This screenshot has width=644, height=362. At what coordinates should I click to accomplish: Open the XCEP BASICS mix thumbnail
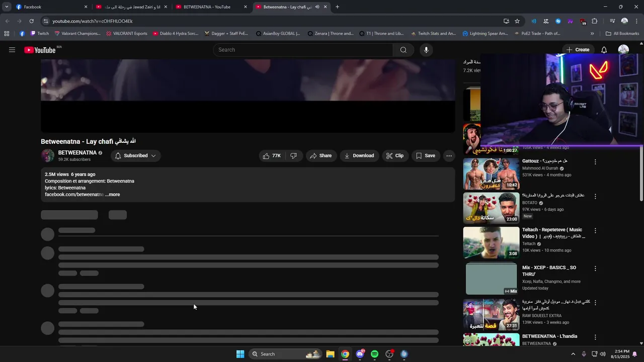[491, 279]
